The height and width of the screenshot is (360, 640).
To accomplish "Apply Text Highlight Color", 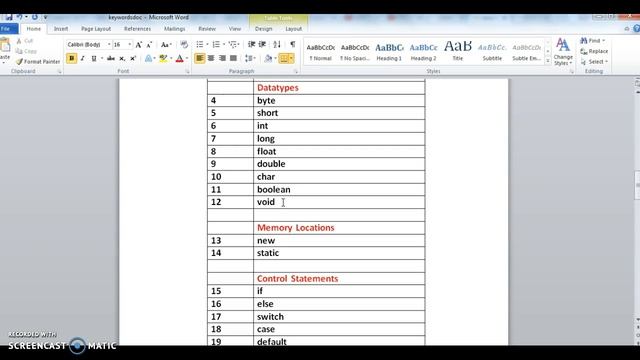I will point(163,58).
